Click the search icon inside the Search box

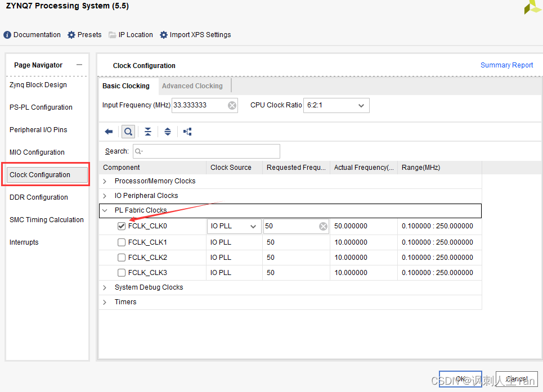tap(138, 151)
